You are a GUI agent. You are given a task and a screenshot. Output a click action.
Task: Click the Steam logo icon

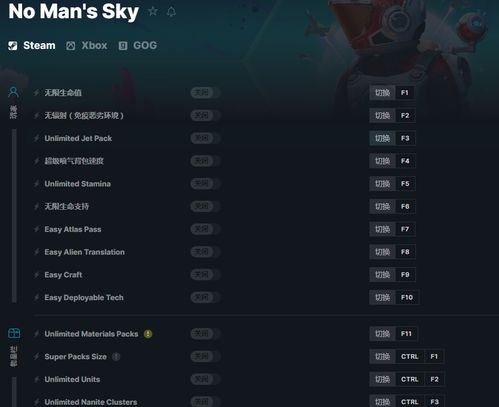[x=13, y=46]
